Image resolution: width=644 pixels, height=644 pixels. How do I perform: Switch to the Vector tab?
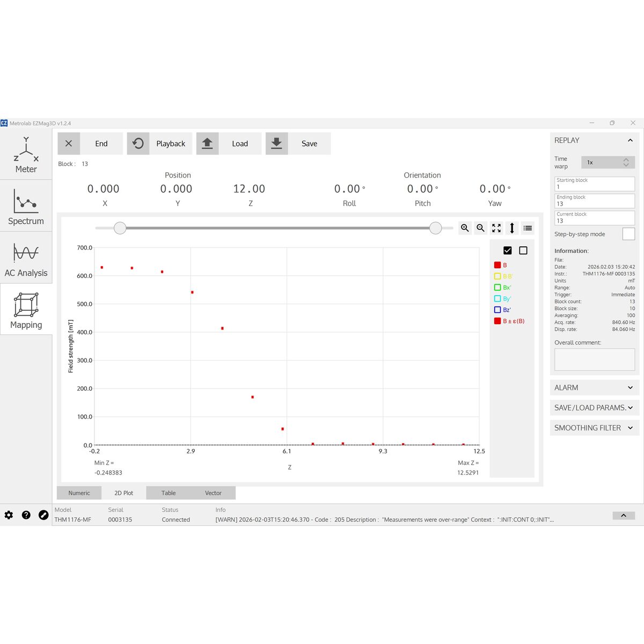pyautogui.click(x=213, y=493)
